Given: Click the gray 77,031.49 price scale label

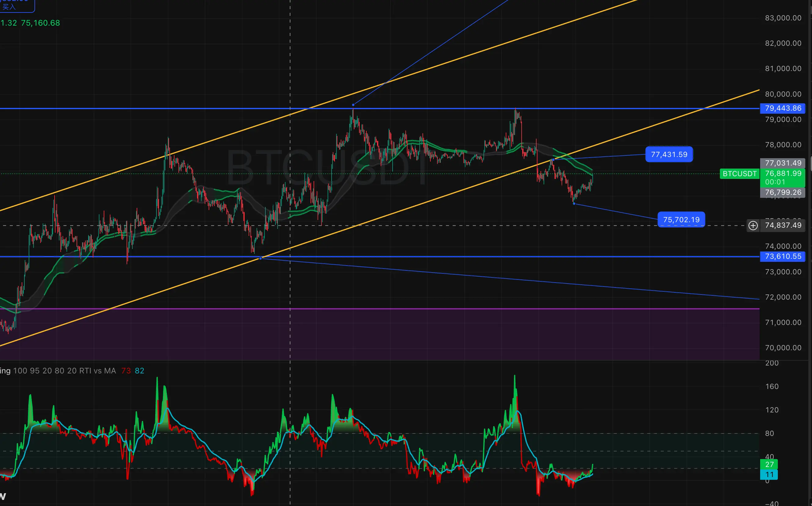Looking at the screenshot, I should [782, 163].
